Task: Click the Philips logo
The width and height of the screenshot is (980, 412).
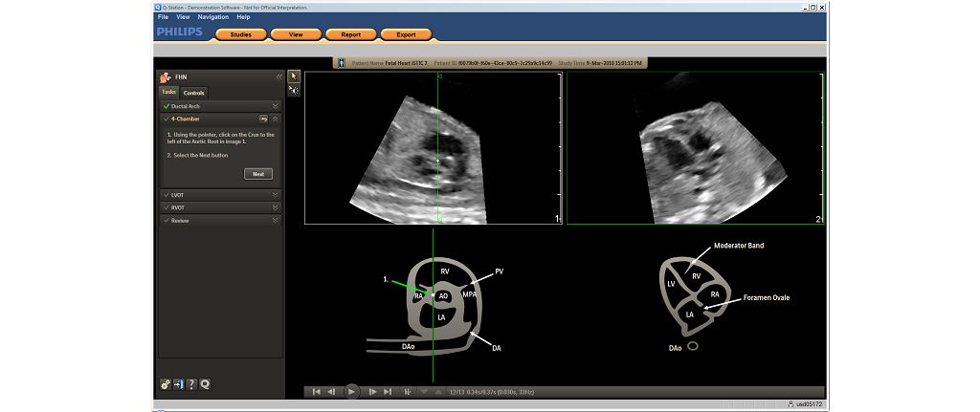Action: tap(180, 32)
